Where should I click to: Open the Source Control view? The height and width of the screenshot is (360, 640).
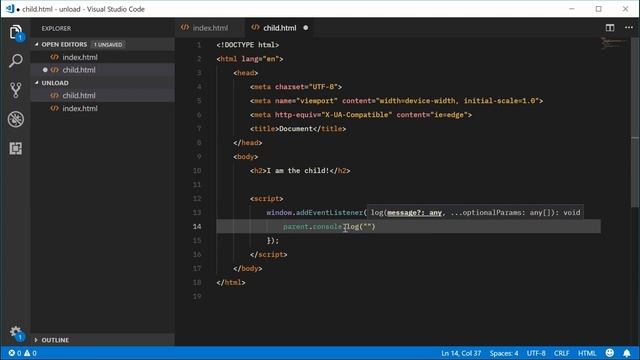coord(16,90)
